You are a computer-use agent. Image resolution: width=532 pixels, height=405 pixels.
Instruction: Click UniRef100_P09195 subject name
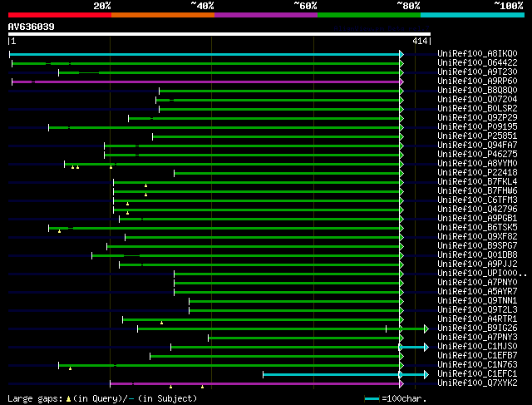coord(477,127)
